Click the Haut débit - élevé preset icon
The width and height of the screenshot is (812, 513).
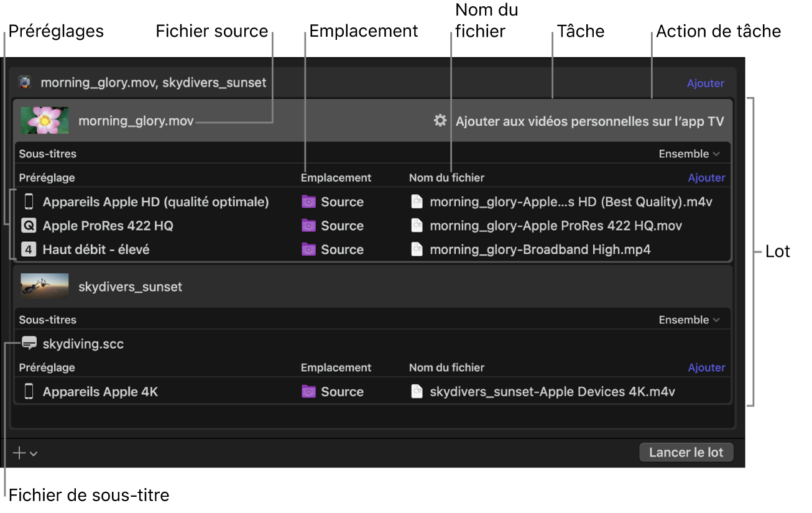coord(29,249)
